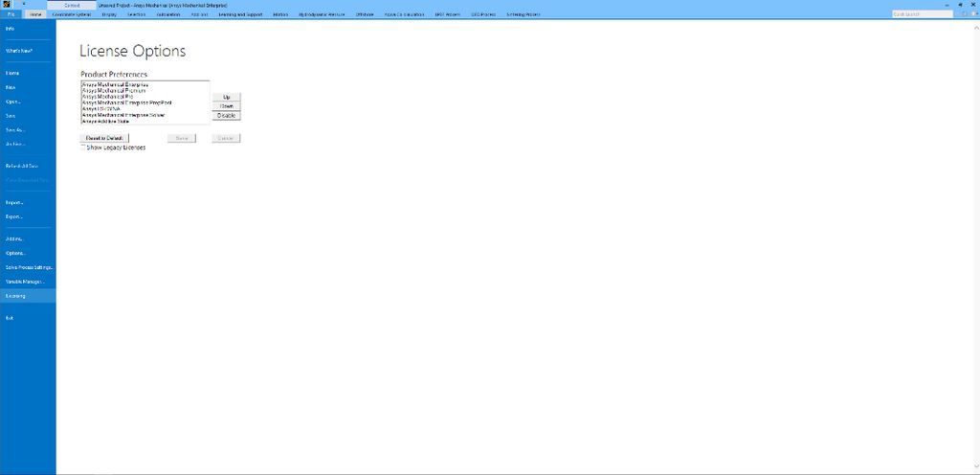This screenshot has height=475, width=980.
Task: Click the Up button
Action: point(226,97)
